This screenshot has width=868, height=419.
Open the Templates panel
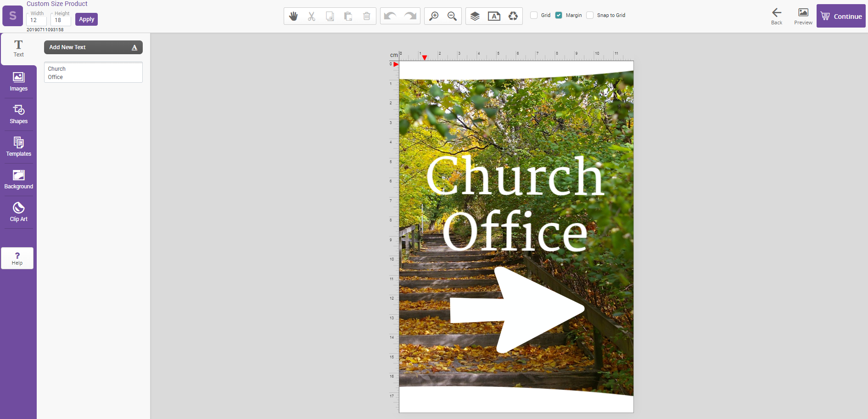[x=18, y=147]
